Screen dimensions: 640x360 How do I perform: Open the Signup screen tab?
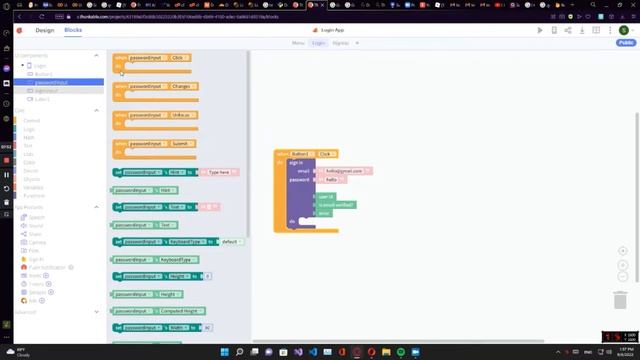340,43
